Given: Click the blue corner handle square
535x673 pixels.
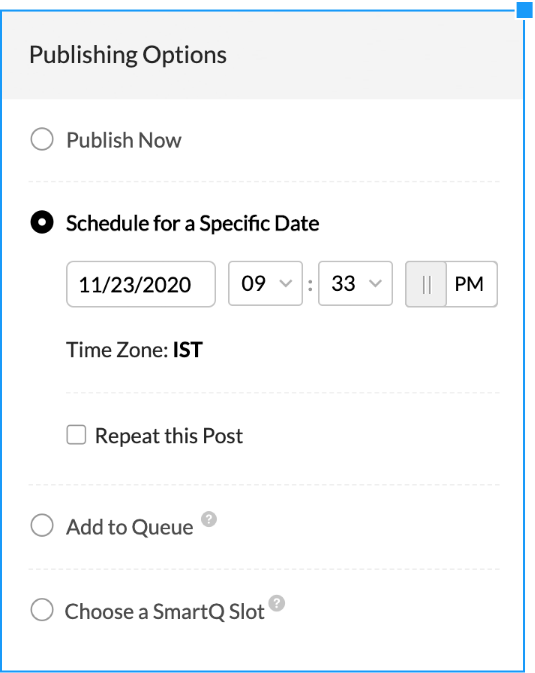Looking at the screenshot, I should tap(525, 10).
